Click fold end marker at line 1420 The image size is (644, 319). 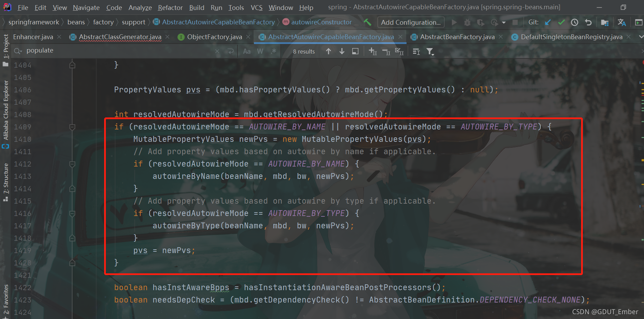coord(72,263)
